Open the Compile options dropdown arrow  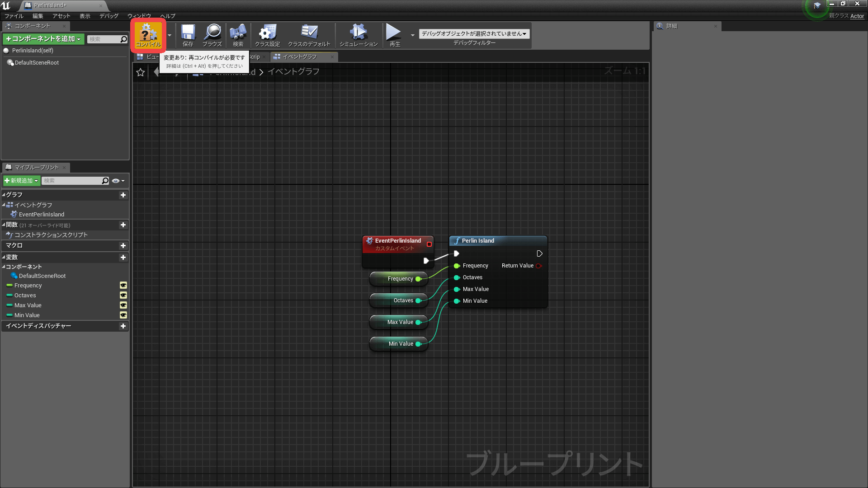tap(170, 35)
